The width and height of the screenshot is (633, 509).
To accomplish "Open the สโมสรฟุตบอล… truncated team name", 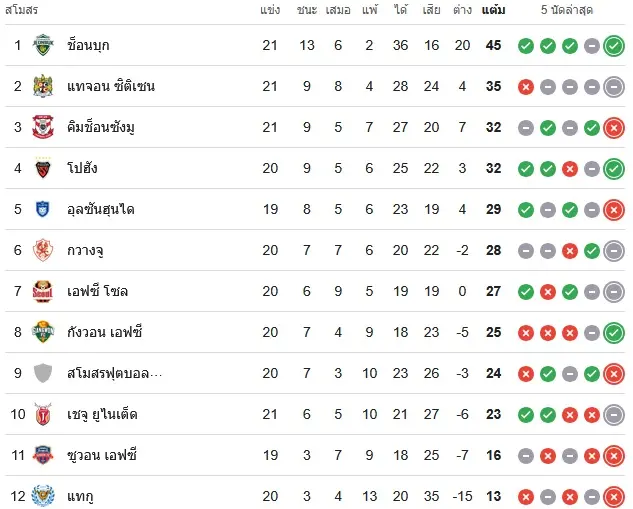I will 115,373.
